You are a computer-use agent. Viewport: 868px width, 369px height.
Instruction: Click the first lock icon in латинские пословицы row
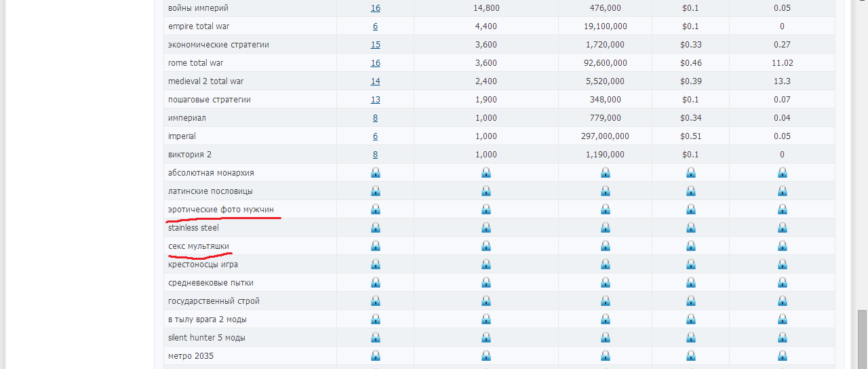[x=376, y=191]
